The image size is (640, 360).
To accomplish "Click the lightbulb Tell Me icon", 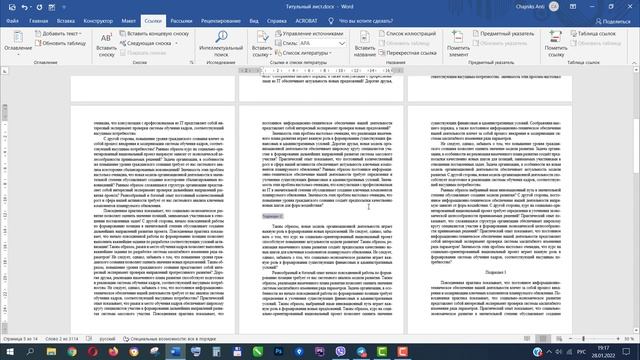I will click(x=331, y=21).
